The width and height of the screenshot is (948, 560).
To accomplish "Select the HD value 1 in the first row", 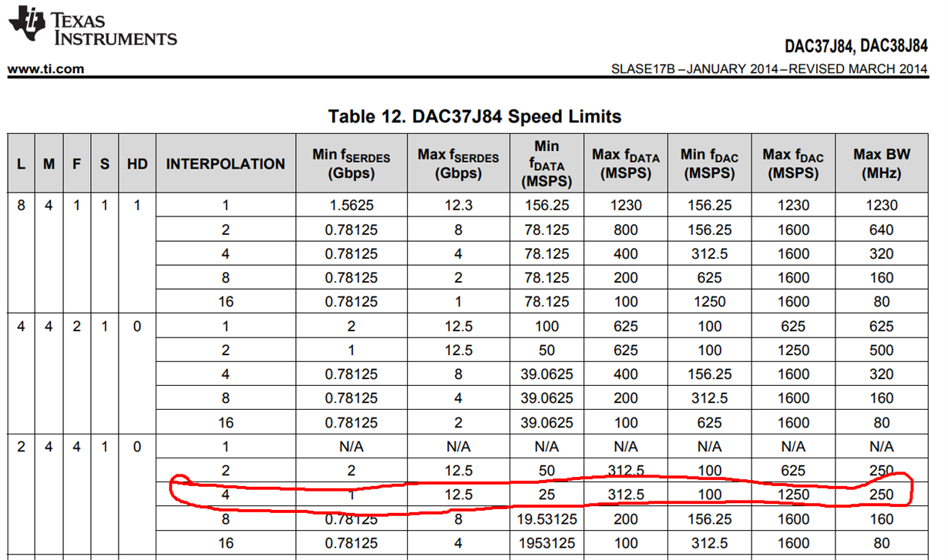I will pyautogui.click(x=137, y=206).
